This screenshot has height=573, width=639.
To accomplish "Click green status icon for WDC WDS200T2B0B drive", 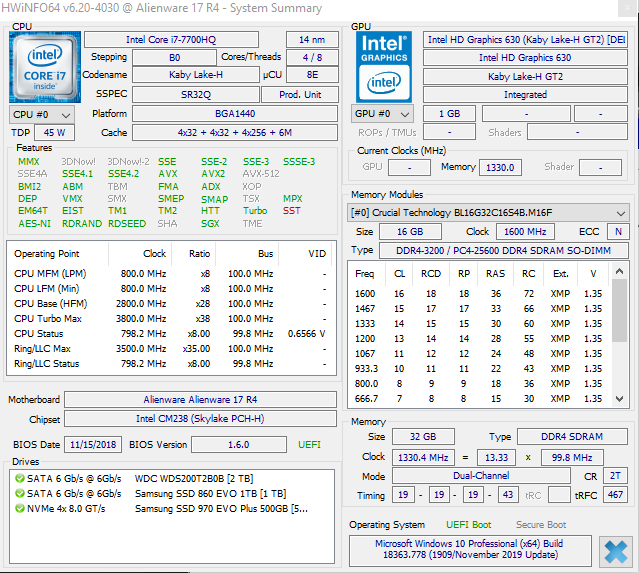I will tap(20, 478).
